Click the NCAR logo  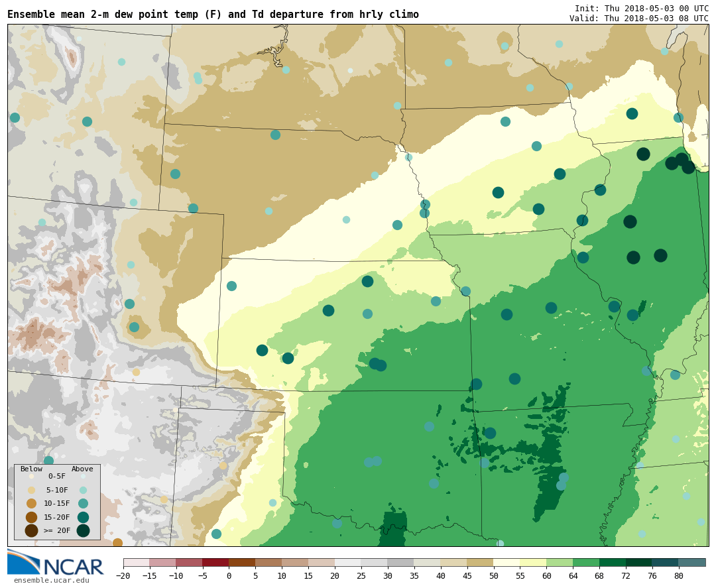coord(55,563)
